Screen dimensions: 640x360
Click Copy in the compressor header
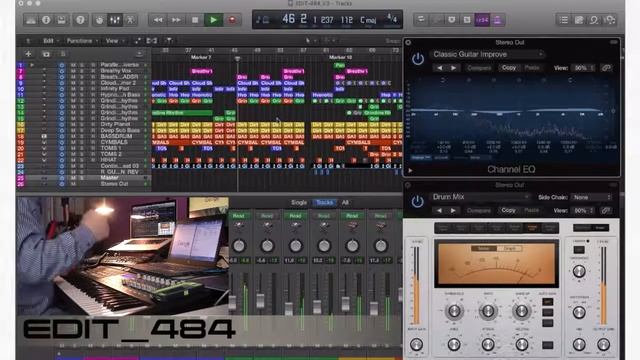pos(508,210)
